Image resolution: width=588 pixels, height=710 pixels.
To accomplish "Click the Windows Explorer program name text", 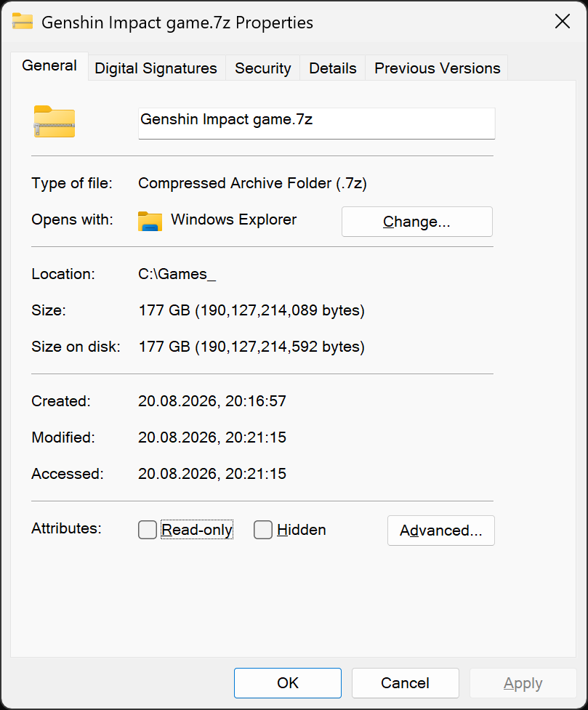I will click(234, 219).
